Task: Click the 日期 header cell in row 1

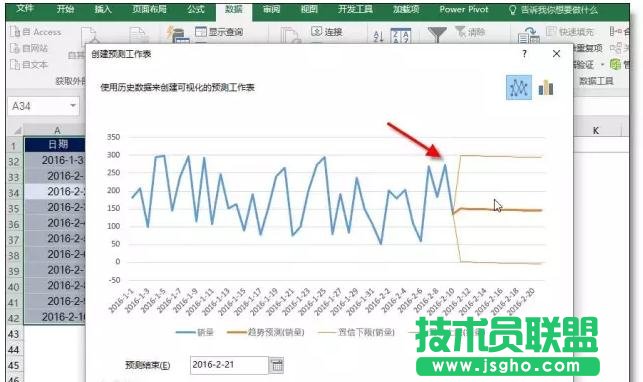Action: 56,144
